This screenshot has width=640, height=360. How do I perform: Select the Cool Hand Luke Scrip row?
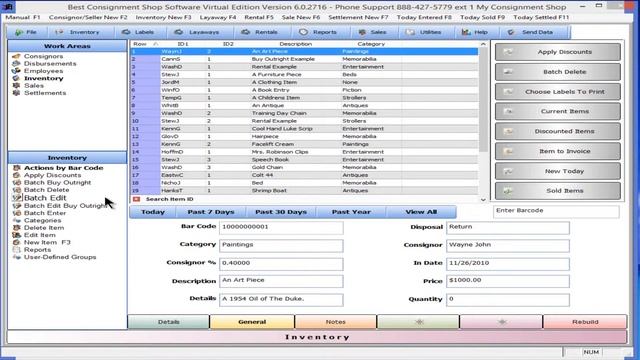pyautogui.click(x=304, y=129)
